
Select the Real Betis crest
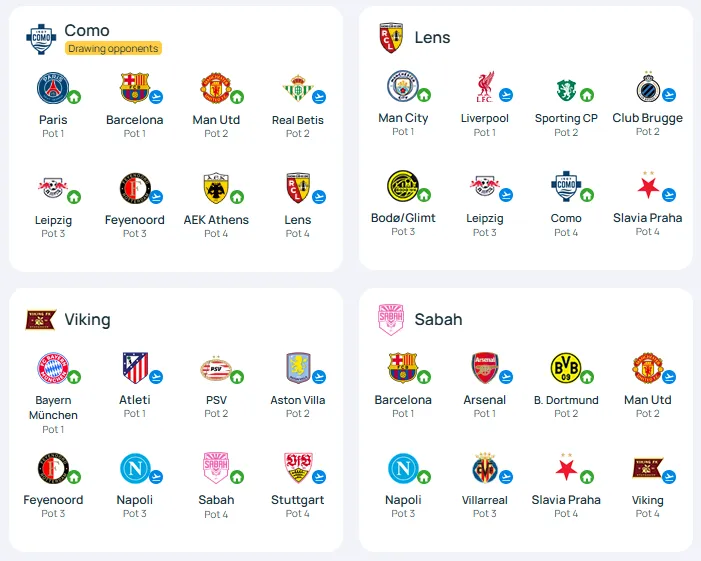[x=297, y=88]
